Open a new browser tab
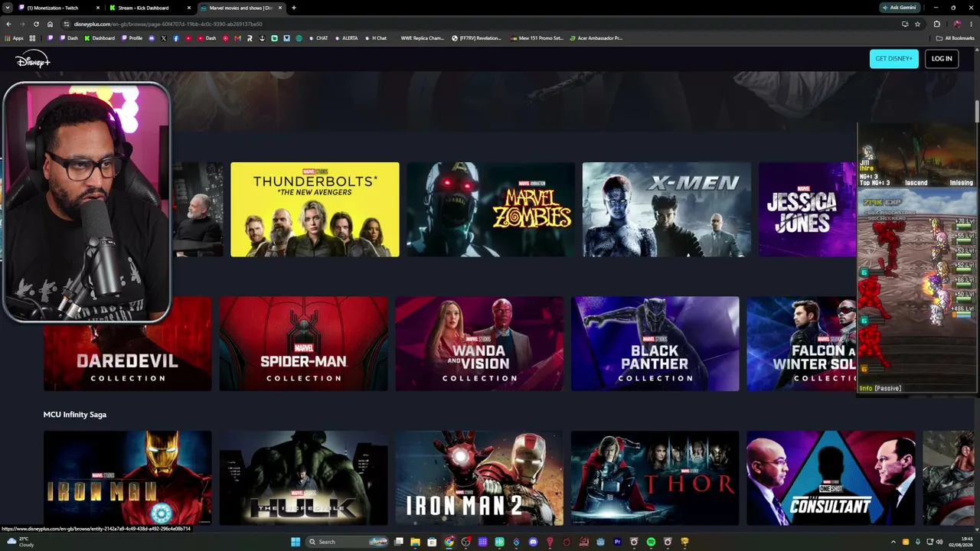The width and height of the screenshot is (980, 551). [294, 8]
